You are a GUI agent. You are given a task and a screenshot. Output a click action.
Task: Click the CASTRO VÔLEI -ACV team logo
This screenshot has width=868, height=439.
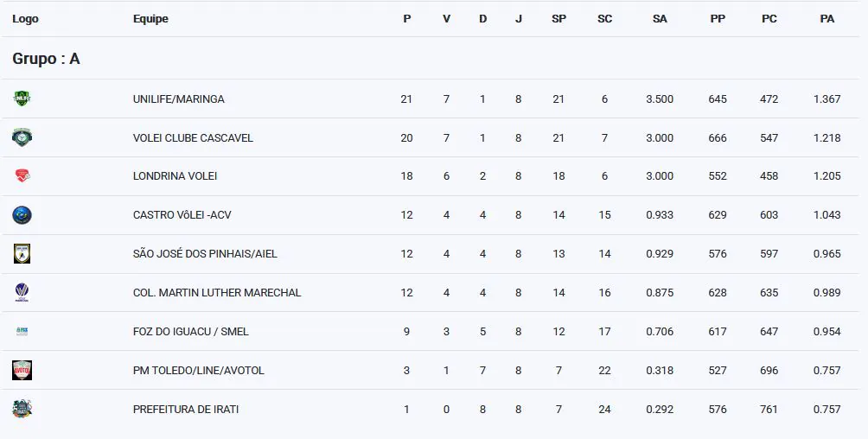(x=22, y=215)
